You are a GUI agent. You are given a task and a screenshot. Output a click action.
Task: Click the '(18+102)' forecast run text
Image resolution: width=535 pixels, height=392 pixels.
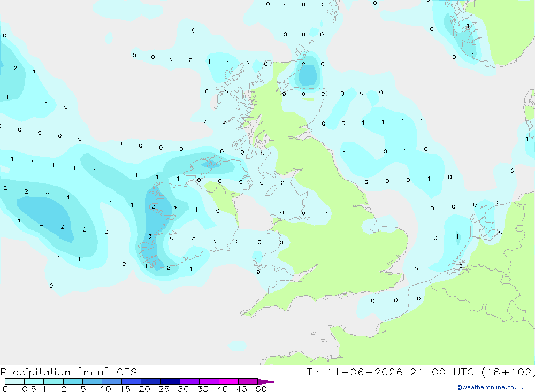508,372
